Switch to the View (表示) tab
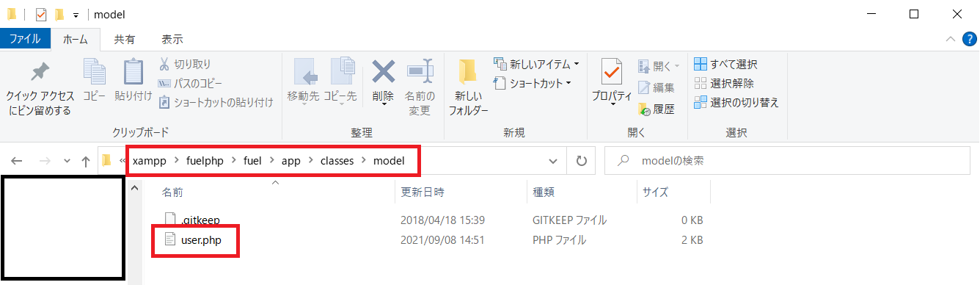Screen dimensions: 980x285 [172, 39]
